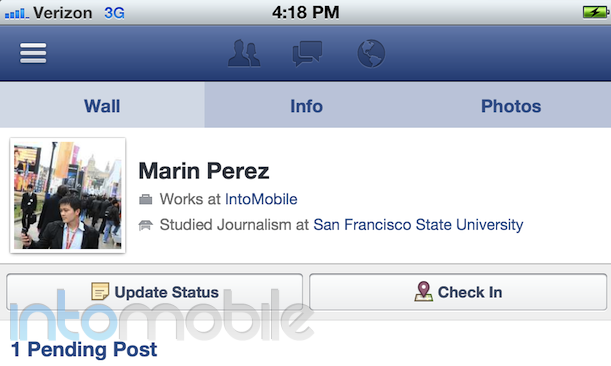The height and width of the screenshot is (366, 611).
Task: Open the hamburger side menu
Action: (x=33, y=53)
